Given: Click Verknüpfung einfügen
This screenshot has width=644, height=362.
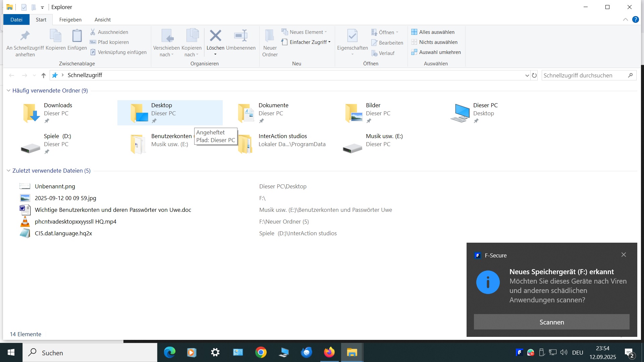Looking at the screenshot, I should tap(118, 52).
